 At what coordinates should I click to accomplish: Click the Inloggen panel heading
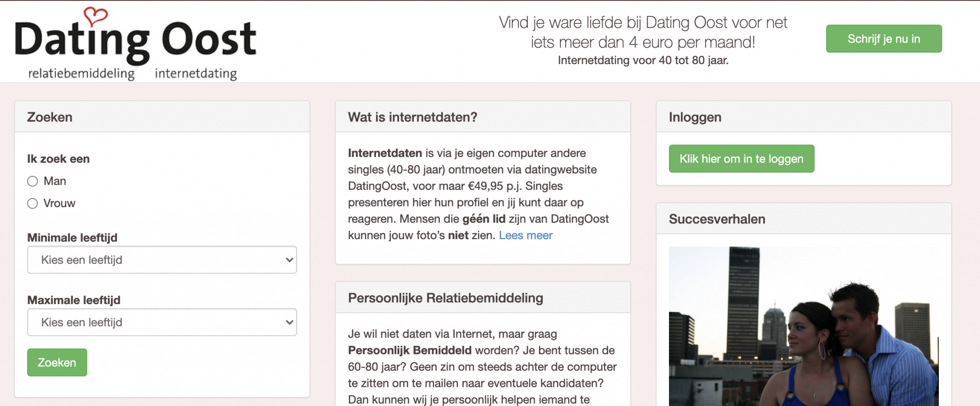695,117
